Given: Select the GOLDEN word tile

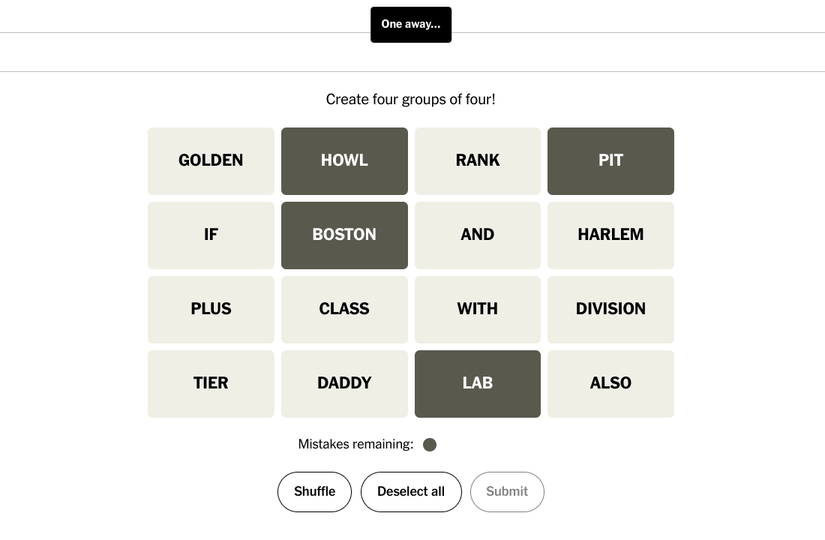Looking at the screenshot, I should tap(211, 161).
